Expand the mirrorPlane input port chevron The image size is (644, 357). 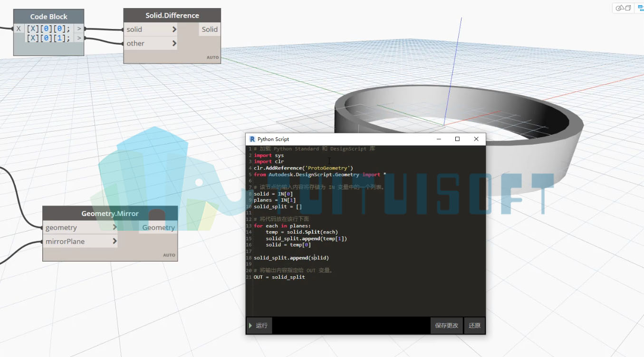click(115, 241)
